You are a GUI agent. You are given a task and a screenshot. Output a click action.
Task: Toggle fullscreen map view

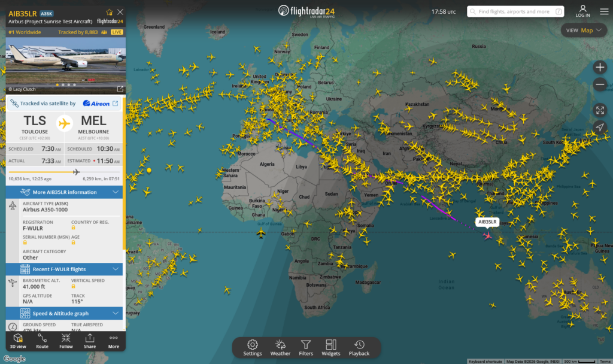600,110
